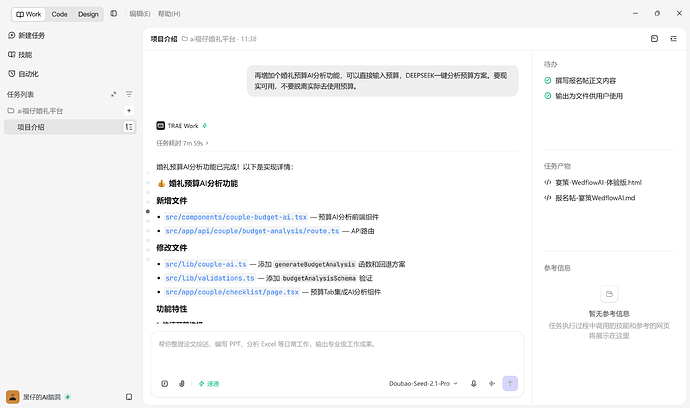Click the badge icon beside the 黑仔的AI脑洞 username
This screenshot has height=408, width=690.
[x=68, y=397]
